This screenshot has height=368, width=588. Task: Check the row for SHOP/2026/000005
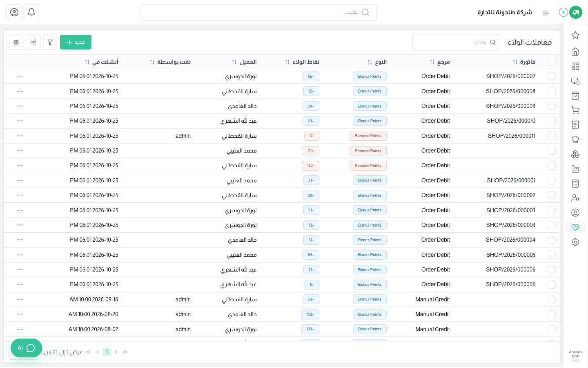pos(552,255)
